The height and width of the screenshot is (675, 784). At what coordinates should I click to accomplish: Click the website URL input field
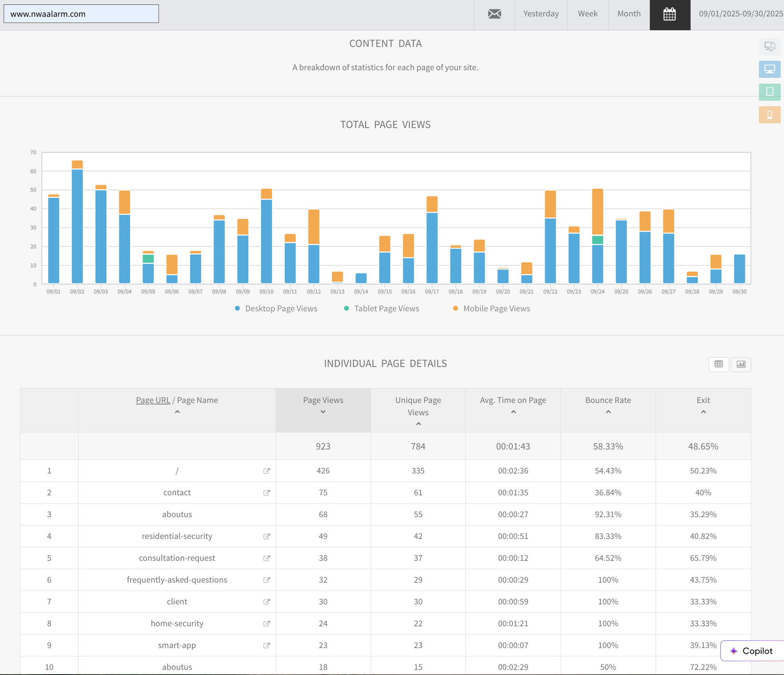pyautogui.click(x=81, y=14)
